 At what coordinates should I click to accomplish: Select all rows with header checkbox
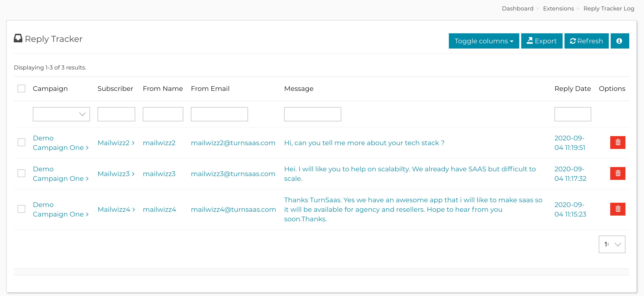[x=21, y=89]
